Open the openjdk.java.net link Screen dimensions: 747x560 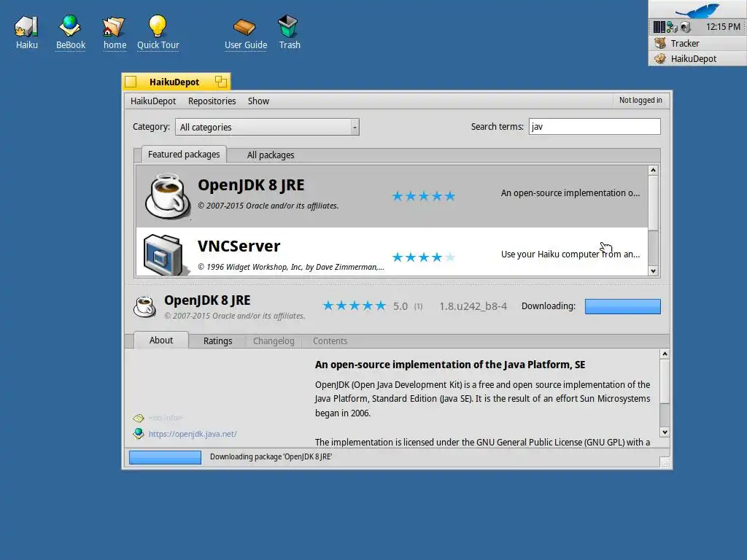click(193, 434)
